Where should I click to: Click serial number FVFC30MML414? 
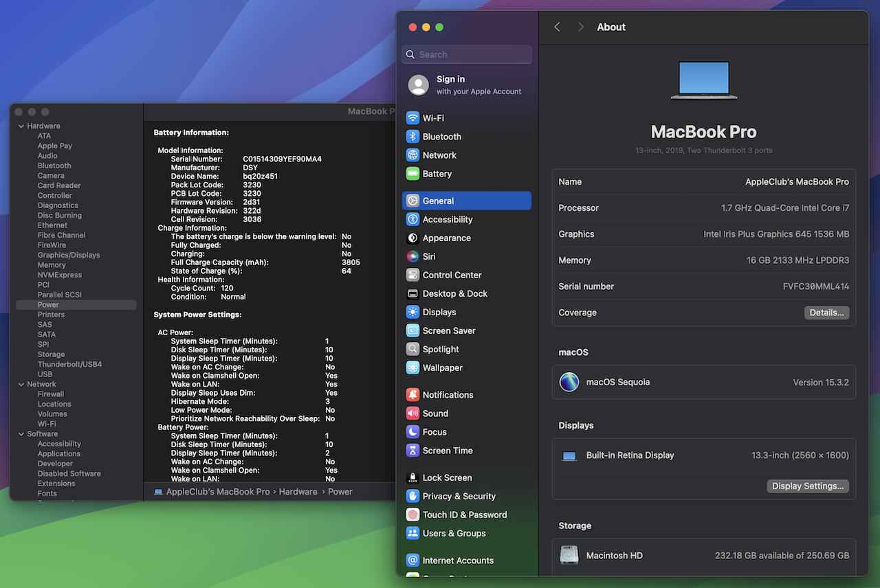[x=816, y=286]
